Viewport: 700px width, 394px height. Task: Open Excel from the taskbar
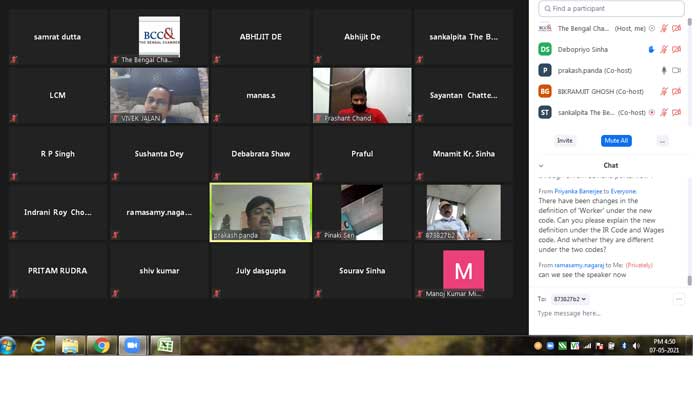pyautogui.click(x=165, y=346)
